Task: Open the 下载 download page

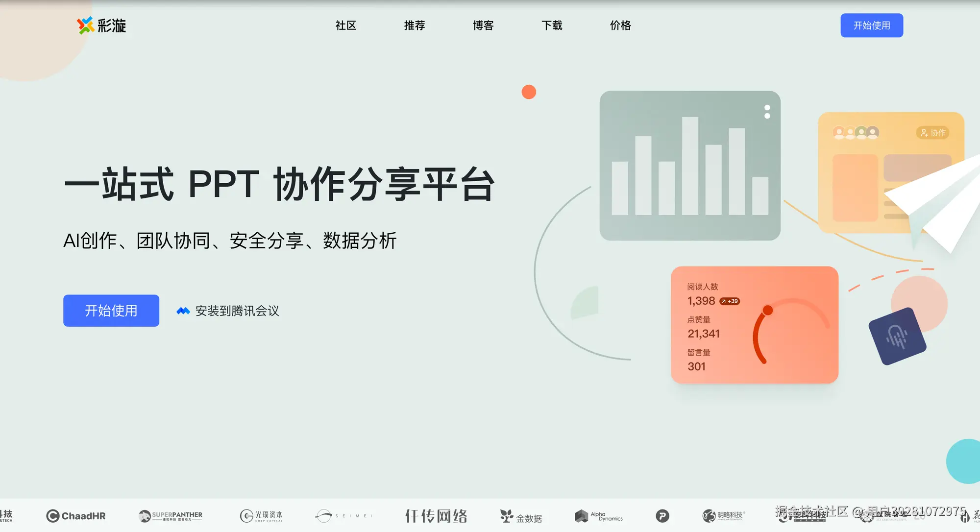Action: [552, 25]
